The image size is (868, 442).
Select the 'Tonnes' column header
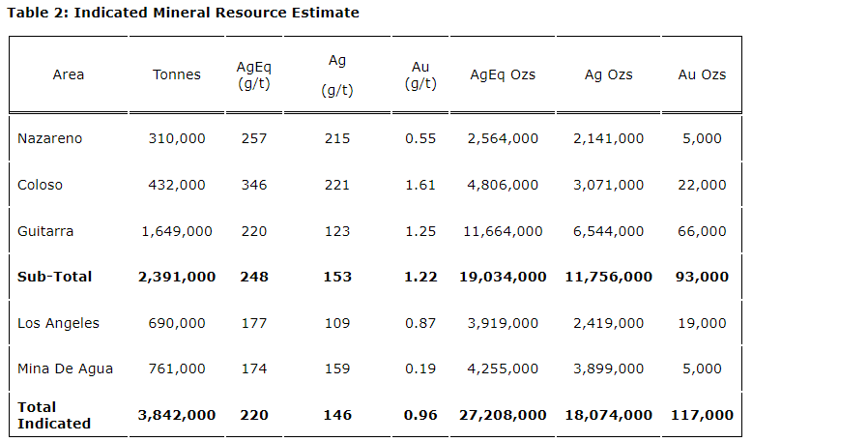[x=177, y=74]
